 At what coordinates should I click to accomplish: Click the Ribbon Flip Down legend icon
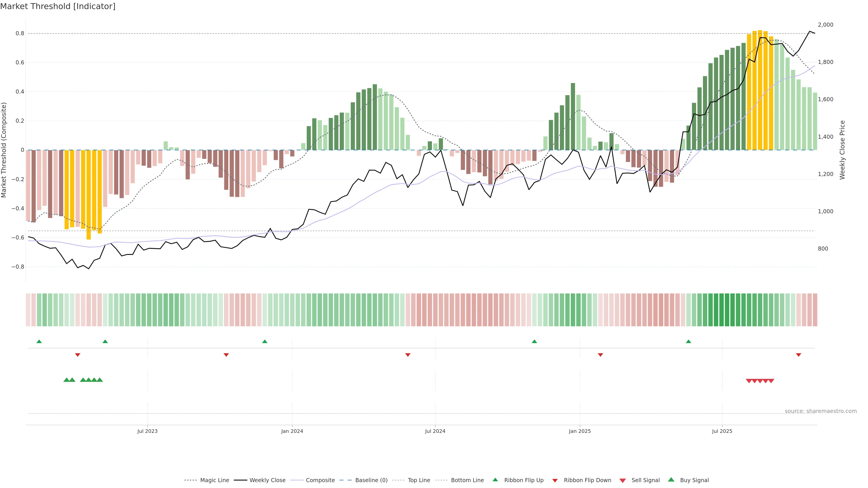pos(555,481)
